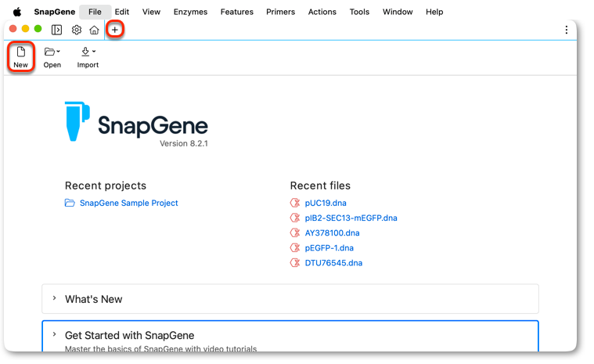Expand the What's New section
This screenshot has height=364, width=594.
(x=290, y=299)
